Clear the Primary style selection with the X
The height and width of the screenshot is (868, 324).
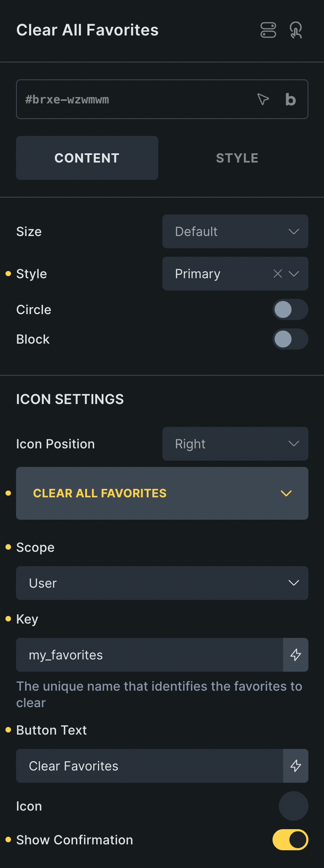277,274
